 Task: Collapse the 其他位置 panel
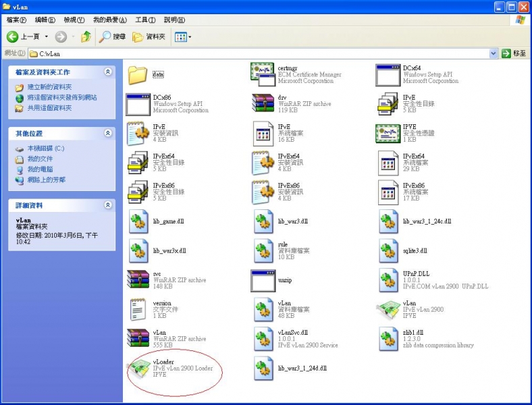[x=108, y=133]
